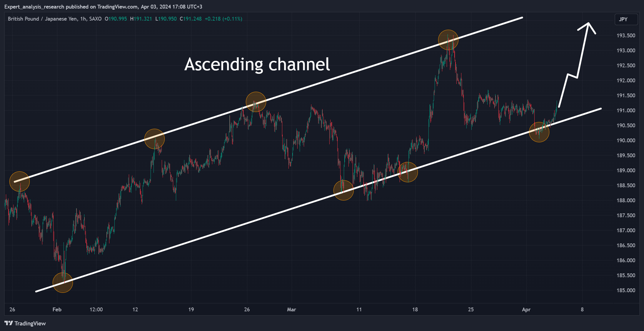644x331 pixels.
Task: Click the high value H191.321
Action: (141, 19)
